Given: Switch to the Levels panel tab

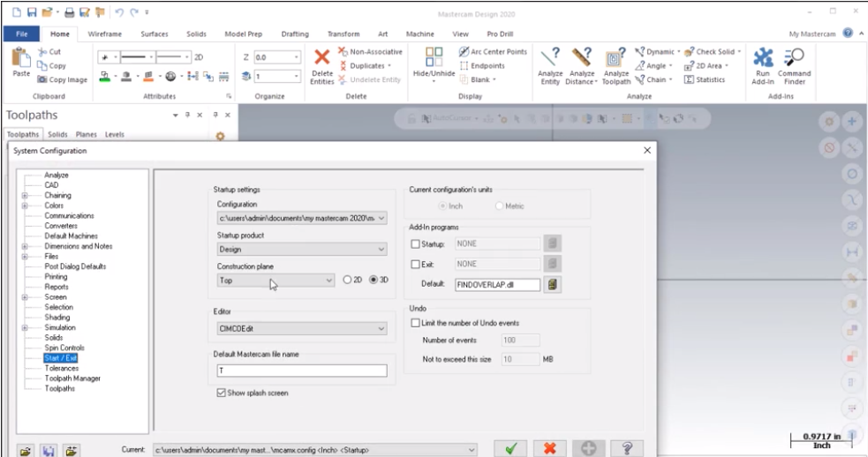Looking at the screenshot, I should [x=115, y=134].
